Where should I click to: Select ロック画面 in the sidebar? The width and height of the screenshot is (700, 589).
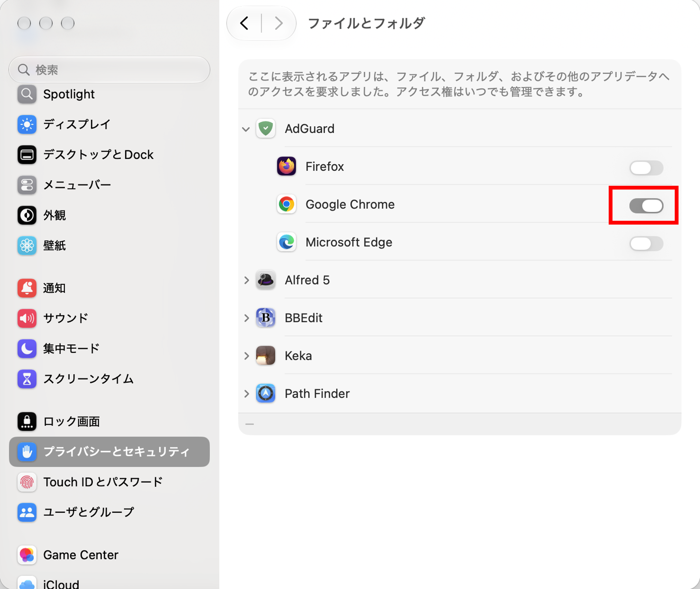click(109, 421)
